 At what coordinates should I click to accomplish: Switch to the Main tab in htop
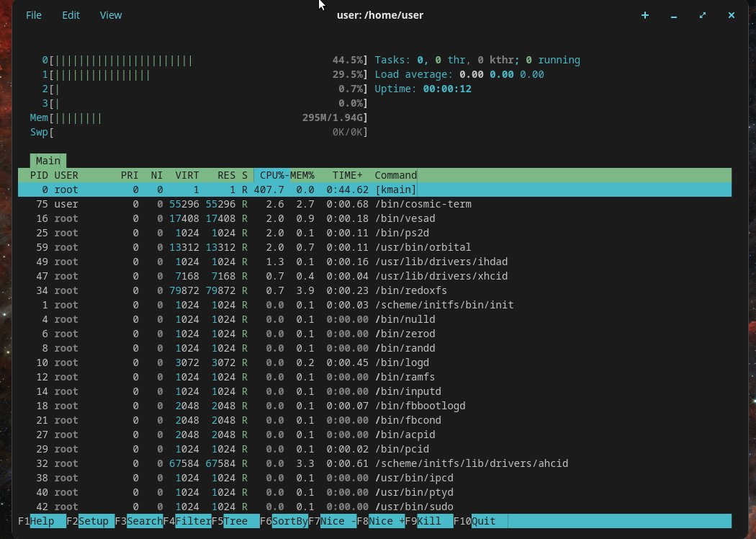click(x=48, y=161)
